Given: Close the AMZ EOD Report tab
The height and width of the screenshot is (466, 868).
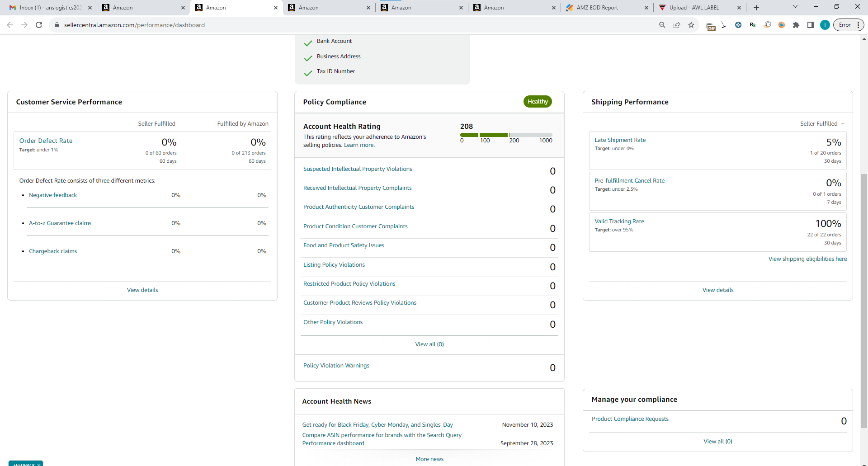Looking at the screenshot, I should 646,8.
